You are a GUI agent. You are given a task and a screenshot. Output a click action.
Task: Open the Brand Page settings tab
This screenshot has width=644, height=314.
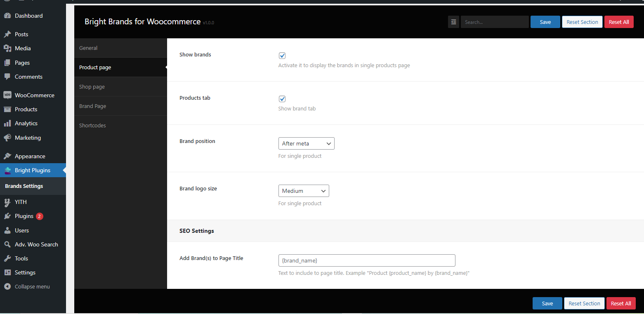click(x=93, y=106)
